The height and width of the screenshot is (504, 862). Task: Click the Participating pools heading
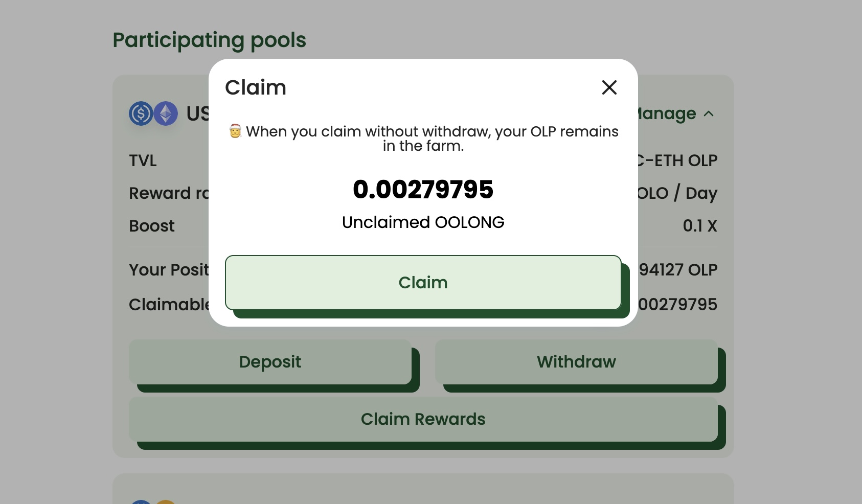(209, 40)
